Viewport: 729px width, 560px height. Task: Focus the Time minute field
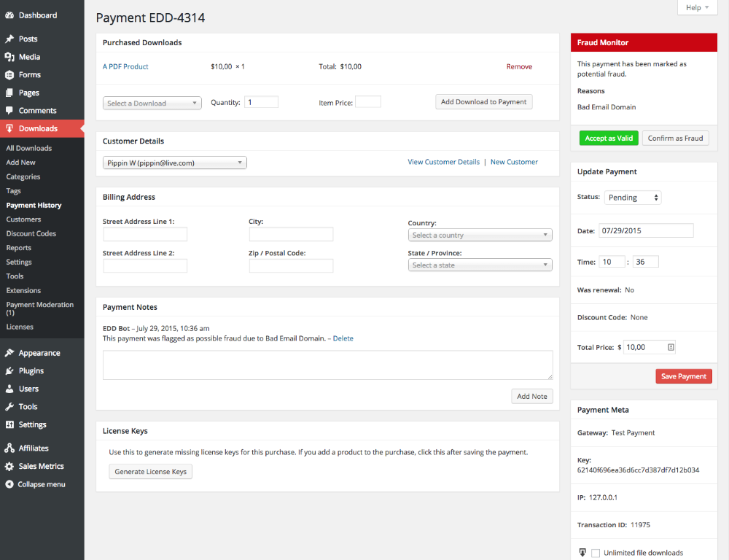645,262
